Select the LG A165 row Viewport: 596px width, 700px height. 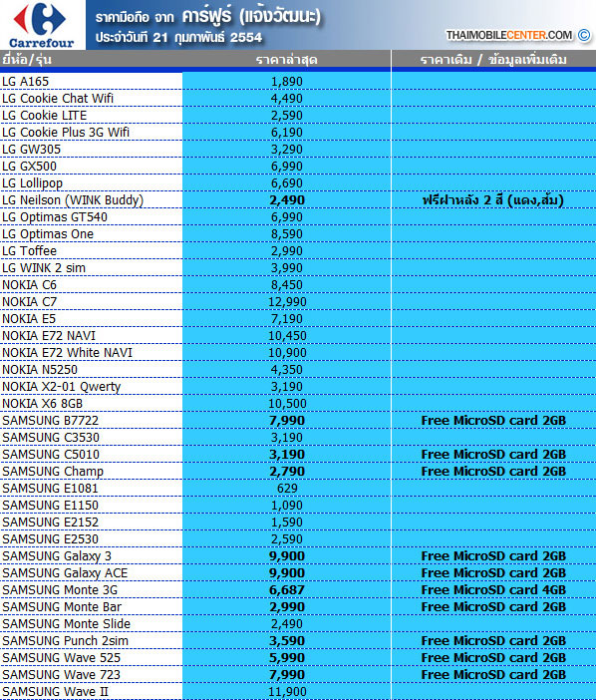(x=298, y=81)
